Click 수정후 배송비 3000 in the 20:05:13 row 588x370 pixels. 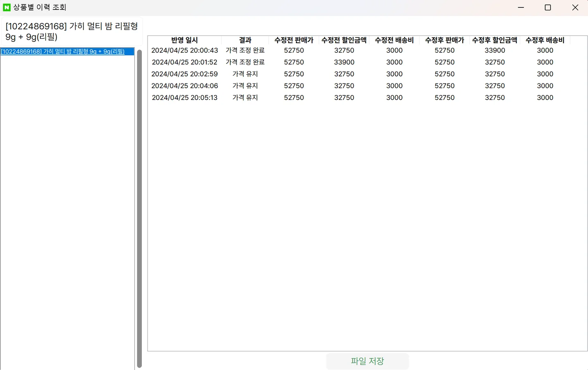click(x=545, y=97)
